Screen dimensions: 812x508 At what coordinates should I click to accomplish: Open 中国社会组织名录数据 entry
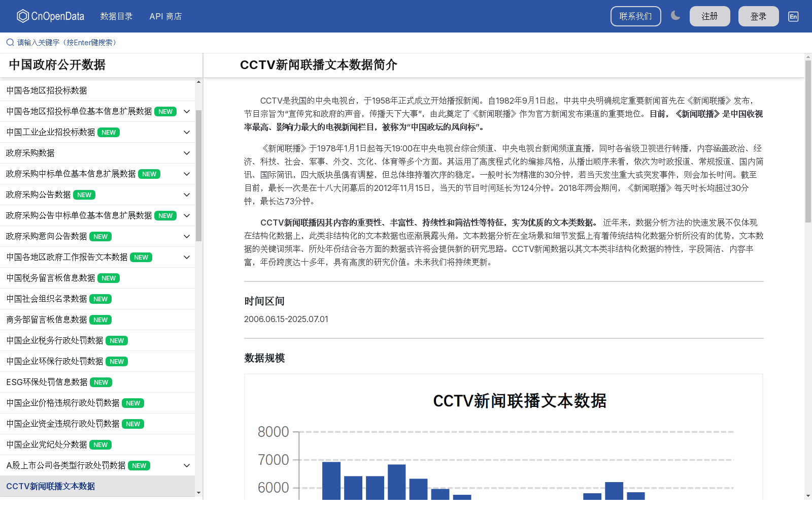97,299
